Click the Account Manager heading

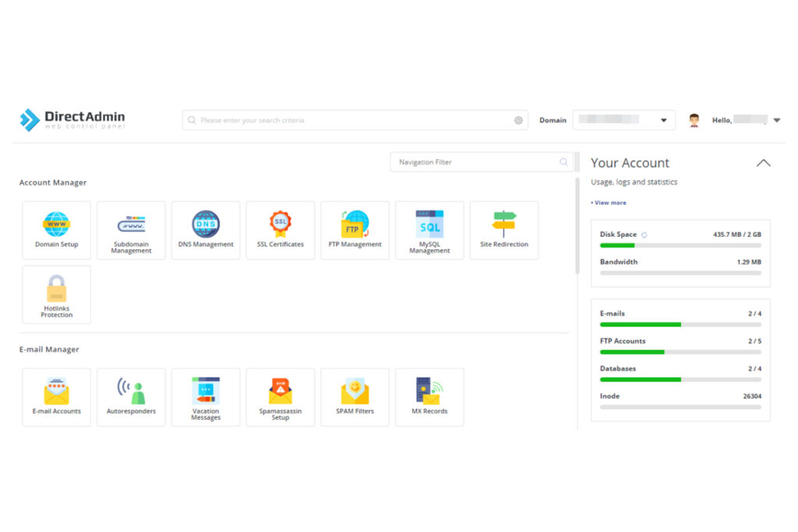(x=53, y=182)
